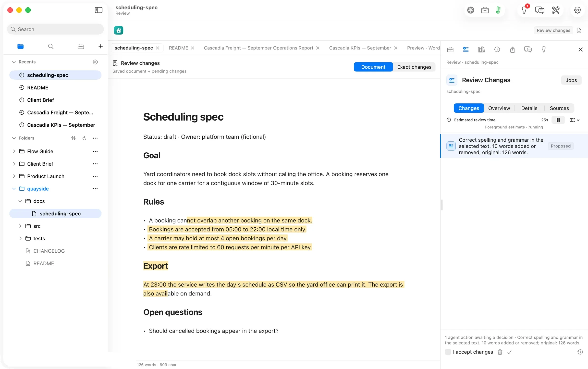
Task: Open the lightbulb icon in the right panel toolbar
Action: click(543, 49)
